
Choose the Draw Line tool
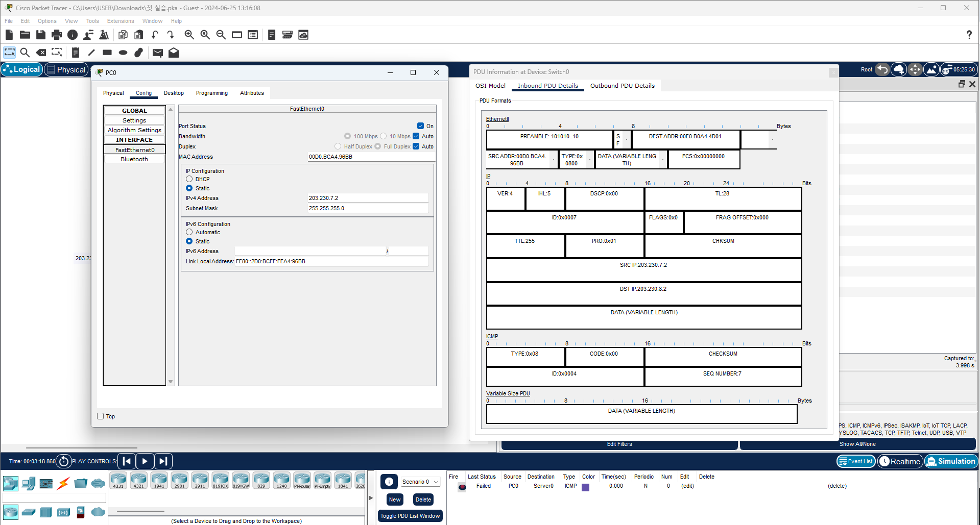(x=91, y=53)
